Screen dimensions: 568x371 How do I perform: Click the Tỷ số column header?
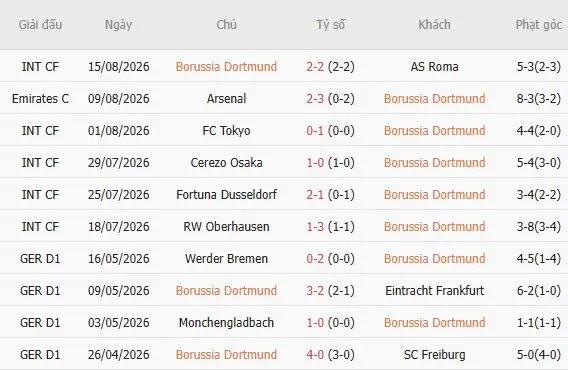pyautogui.click(x=330, y=25)
